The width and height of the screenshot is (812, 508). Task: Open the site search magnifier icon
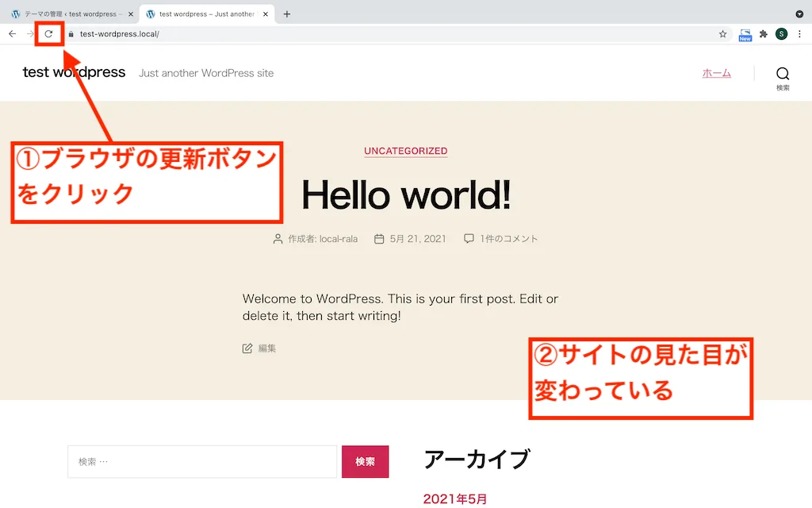[x=783, y=74]
